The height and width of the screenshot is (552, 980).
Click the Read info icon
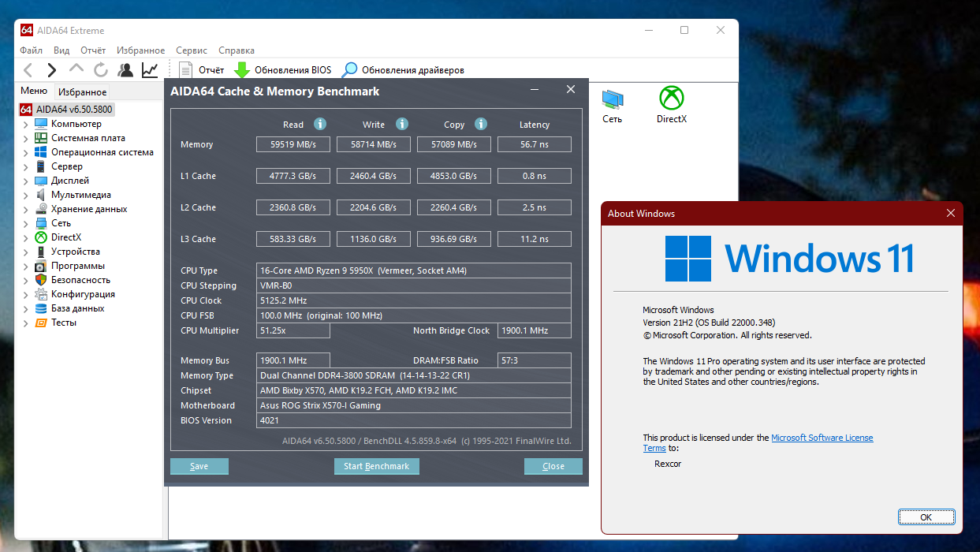(x=320, y=124)
